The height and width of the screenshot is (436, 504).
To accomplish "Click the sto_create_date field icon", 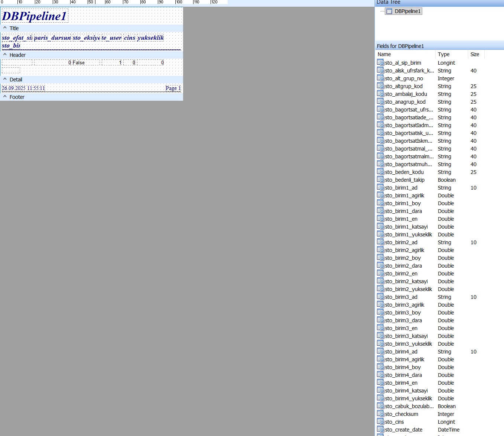I will 380,429.
